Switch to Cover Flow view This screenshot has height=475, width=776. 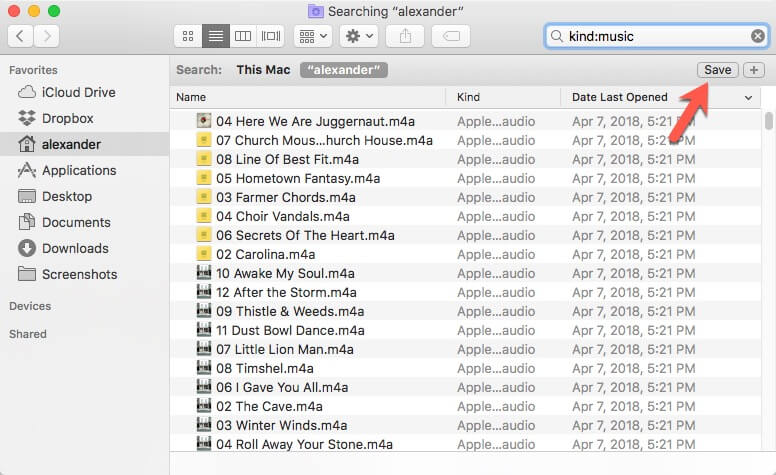click(270, 36)
